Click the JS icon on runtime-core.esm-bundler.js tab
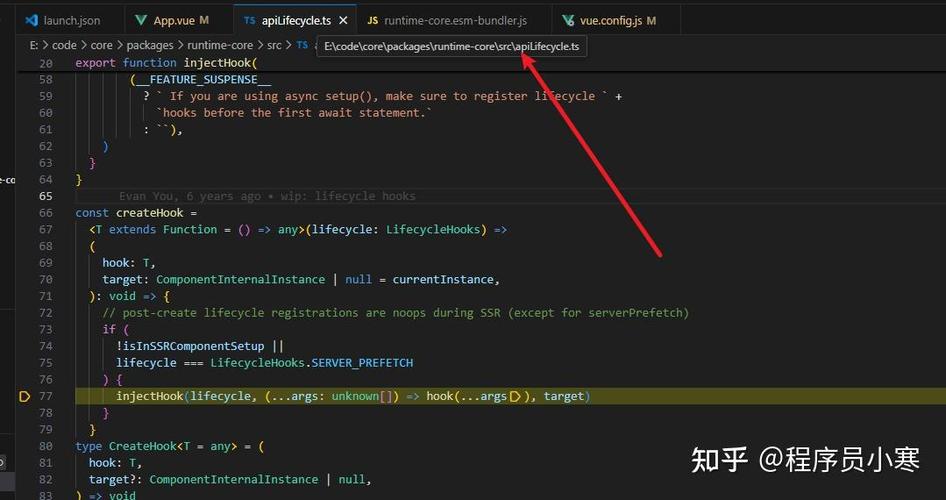The width and height of the screenshot is (946, 500). (x=373, y=21)
